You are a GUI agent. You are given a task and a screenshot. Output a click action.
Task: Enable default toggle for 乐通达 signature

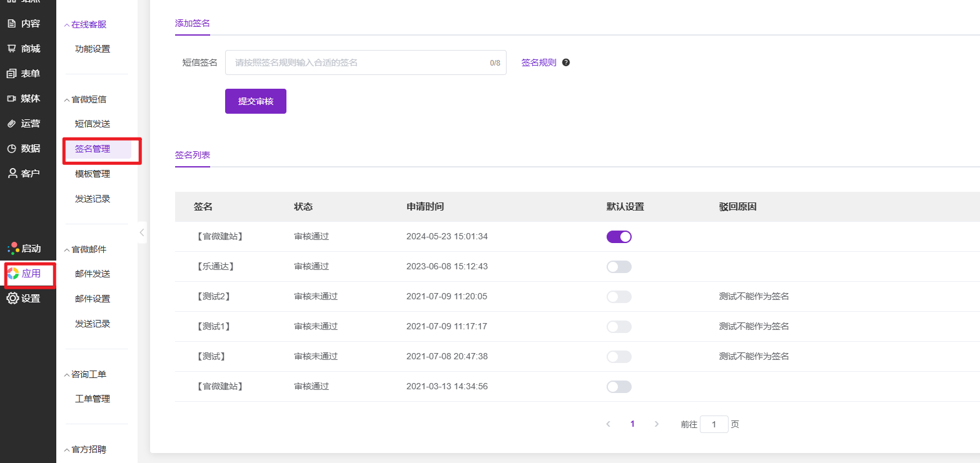pos(619,267)
